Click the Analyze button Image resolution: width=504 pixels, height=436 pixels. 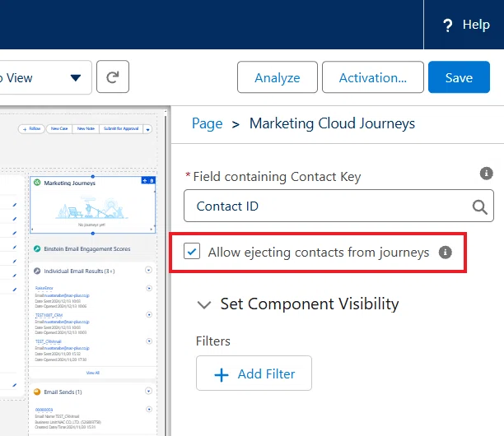[278, 77]
